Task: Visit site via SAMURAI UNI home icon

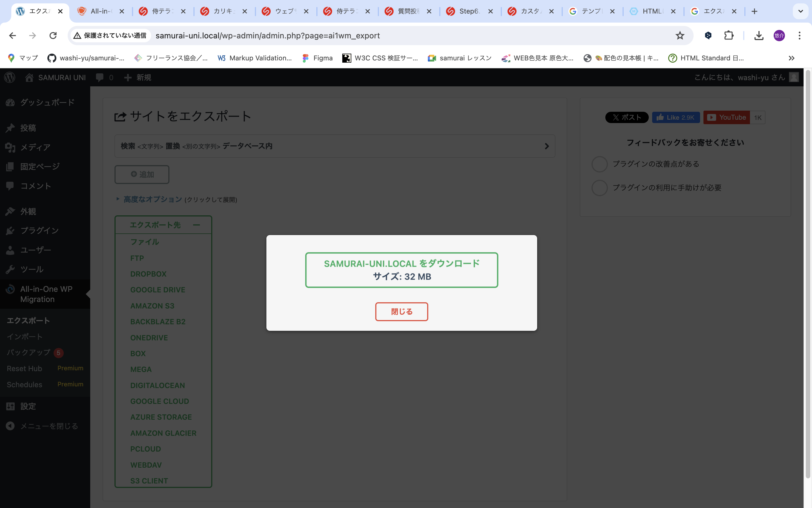Action: pos(55,78)
